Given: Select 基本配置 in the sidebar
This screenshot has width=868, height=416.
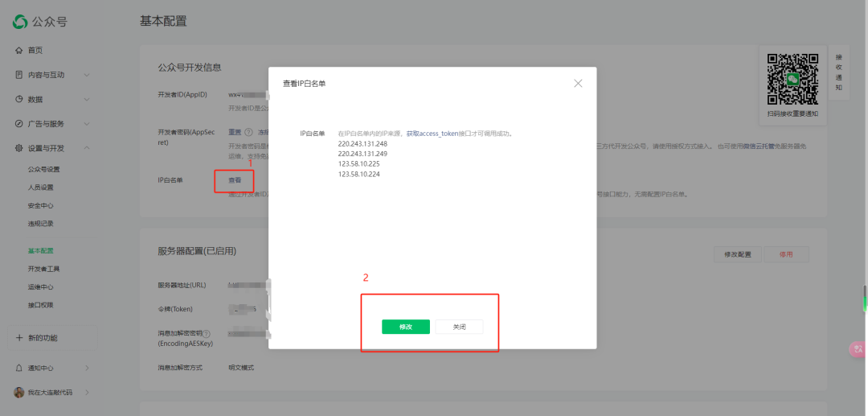Looking at the screenshot, I should pyautogui.click(x=40, y=251).
